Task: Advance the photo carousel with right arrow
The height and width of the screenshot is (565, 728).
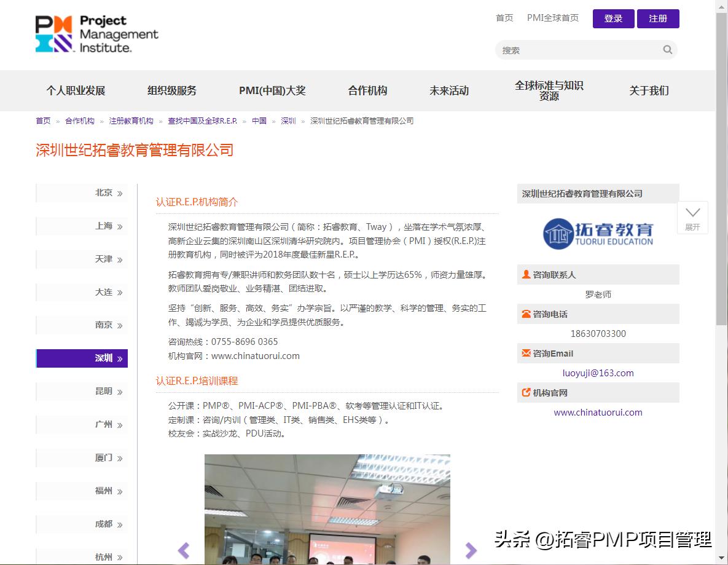Action: coord(471,551)
